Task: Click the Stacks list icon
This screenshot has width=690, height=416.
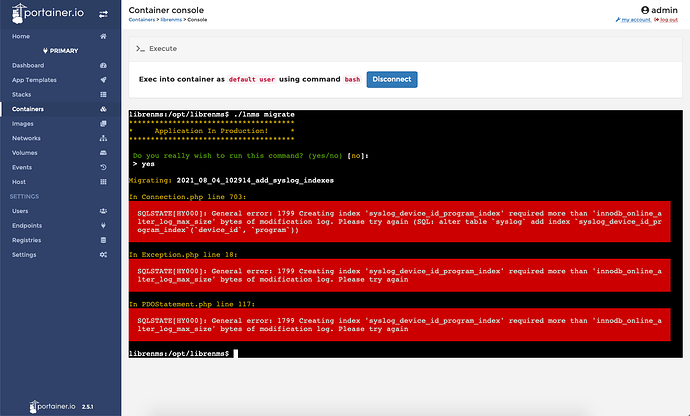Action: coord(103,94)
